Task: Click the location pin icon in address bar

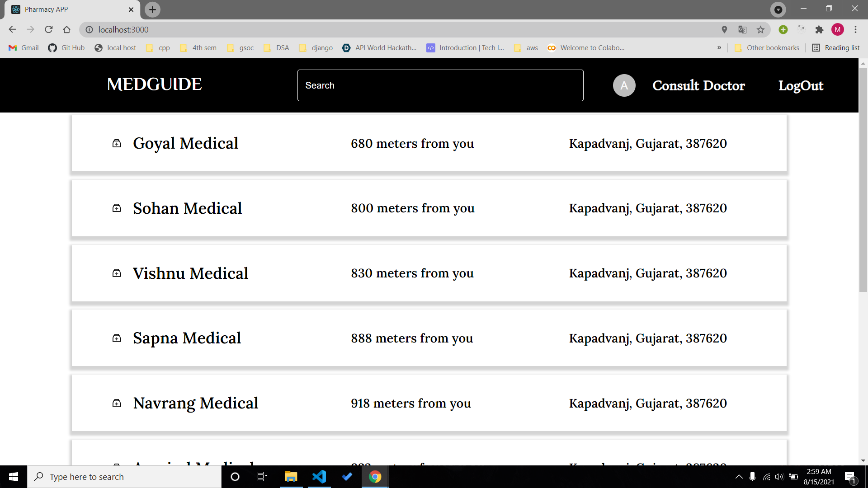Action: [724, 30]
